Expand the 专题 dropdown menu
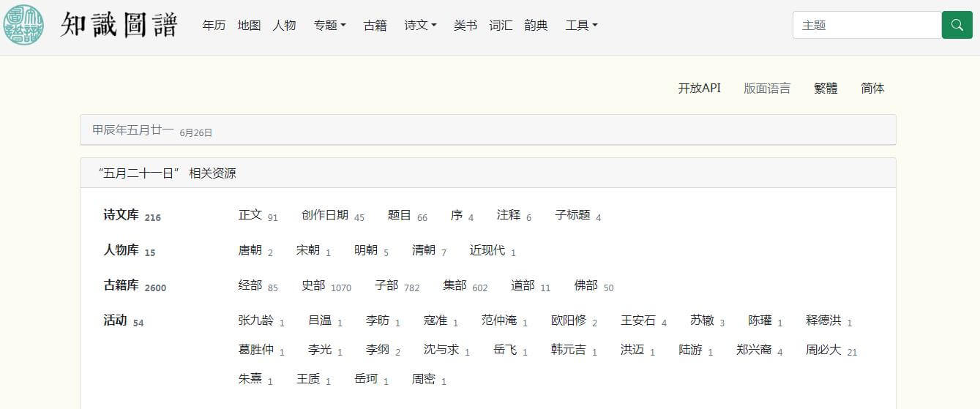The height and width of the screenshot is (409, 980). [x=329, y=25]
